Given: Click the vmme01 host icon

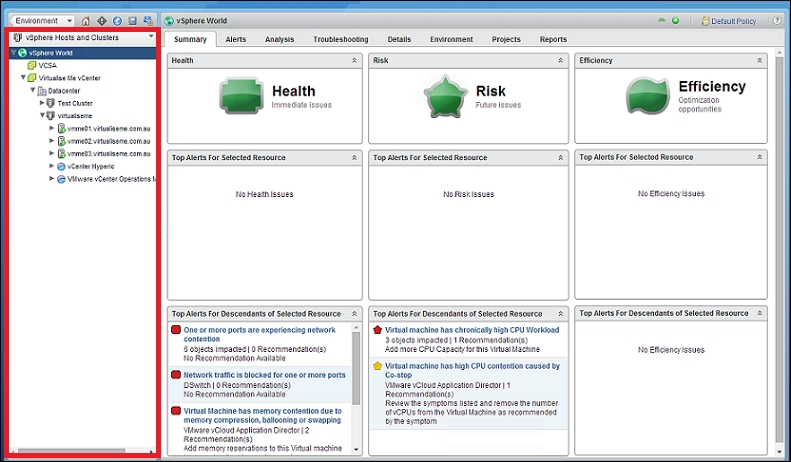Looking at the screenshot, I should pos(61,128).
